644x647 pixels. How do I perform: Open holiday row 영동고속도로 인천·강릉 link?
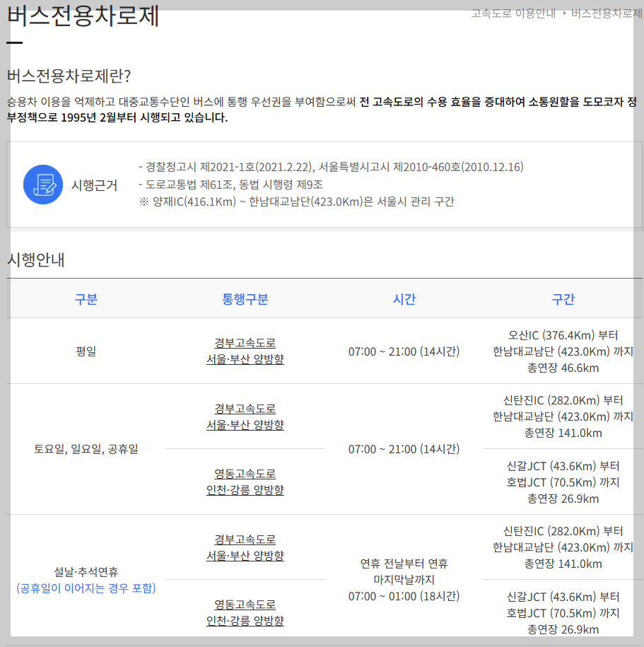click(x=244, y=614)
